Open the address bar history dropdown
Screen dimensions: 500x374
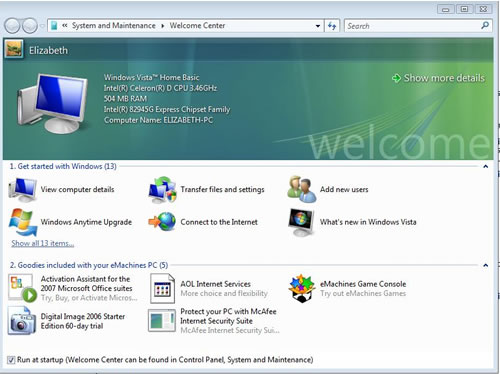(318, 26)
